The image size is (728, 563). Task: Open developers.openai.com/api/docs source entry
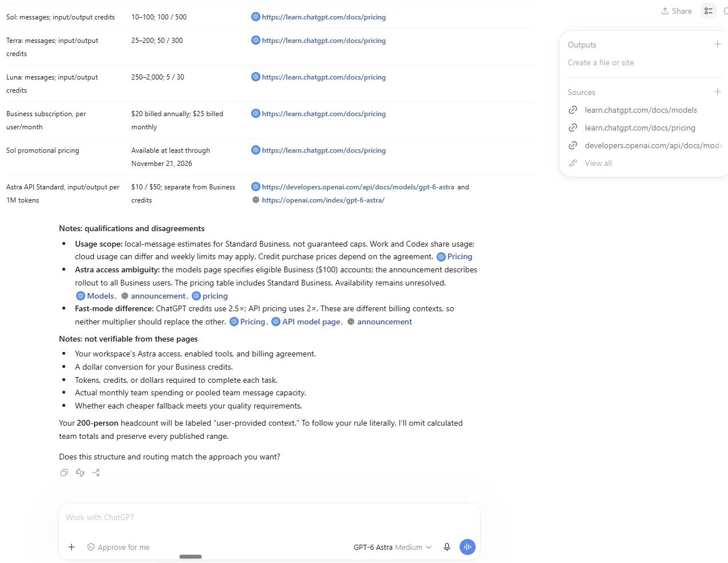pyautogui.click(x=654, y=145)
